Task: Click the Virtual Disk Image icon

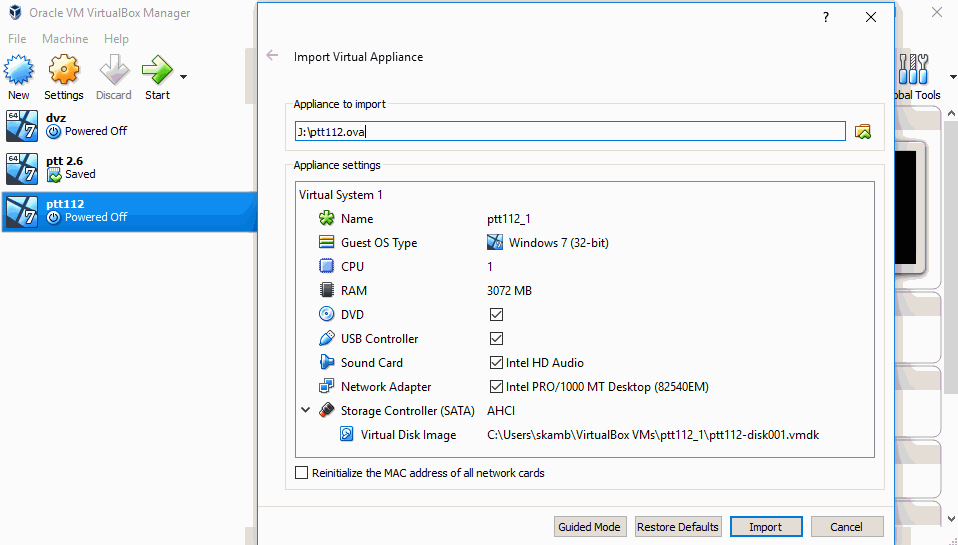Action: pos(346,434)
